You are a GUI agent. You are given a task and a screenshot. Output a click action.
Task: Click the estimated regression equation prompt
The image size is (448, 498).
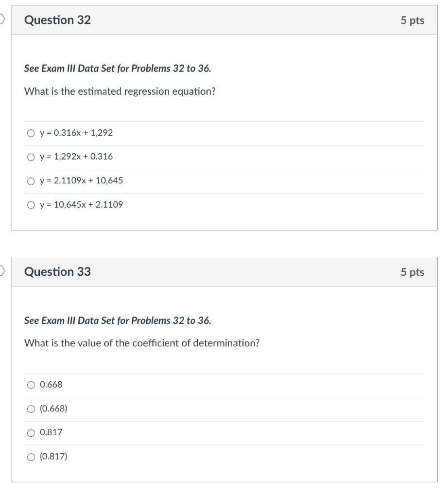pyautogui.click(x=120, y=91)
